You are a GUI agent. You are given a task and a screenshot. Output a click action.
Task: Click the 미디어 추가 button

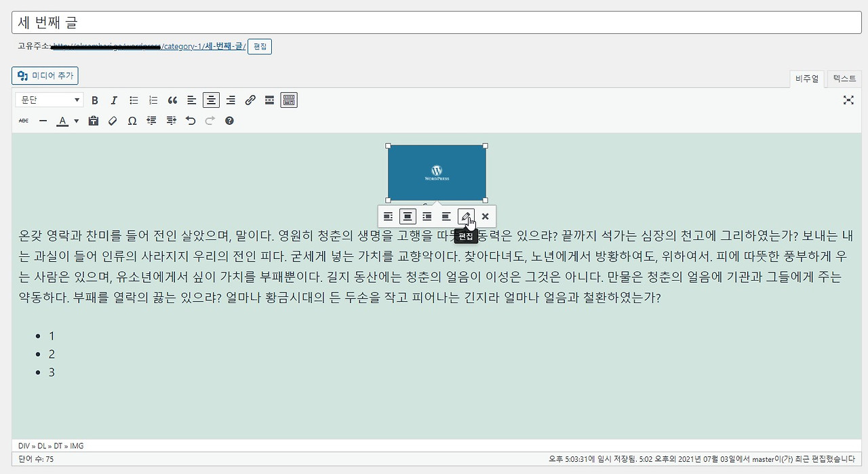coord(45,76)
